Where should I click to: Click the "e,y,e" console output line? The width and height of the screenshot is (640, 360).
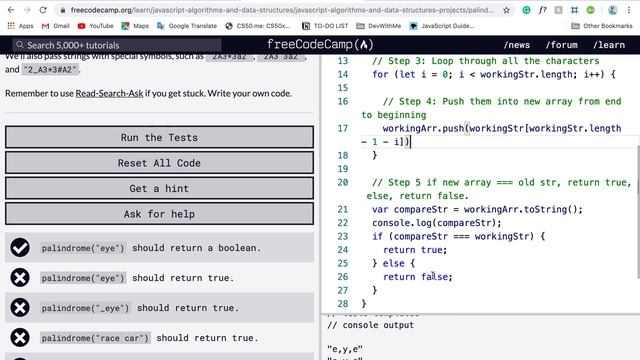click(x=345, y=349)
